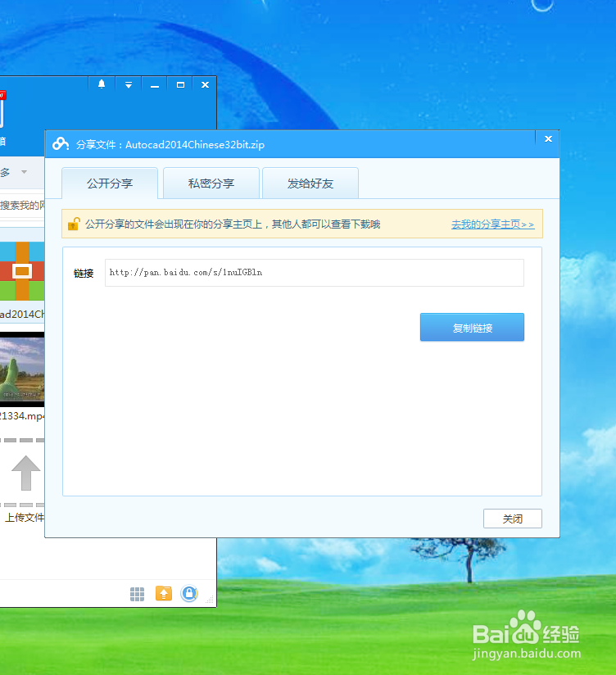616x675 pixels.
Task: Maximize the Baidu Pan main window
Action: 180,85
